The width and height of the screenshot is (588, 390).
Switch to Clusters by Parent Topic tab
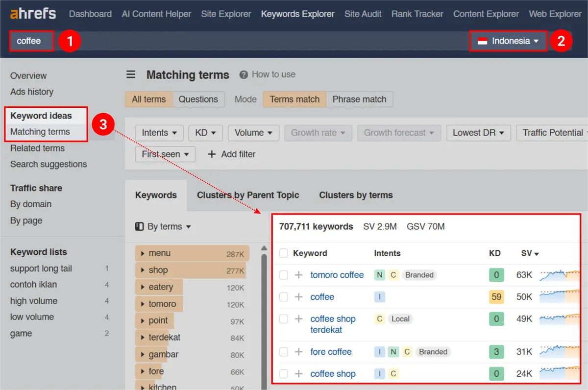[248, 195]
